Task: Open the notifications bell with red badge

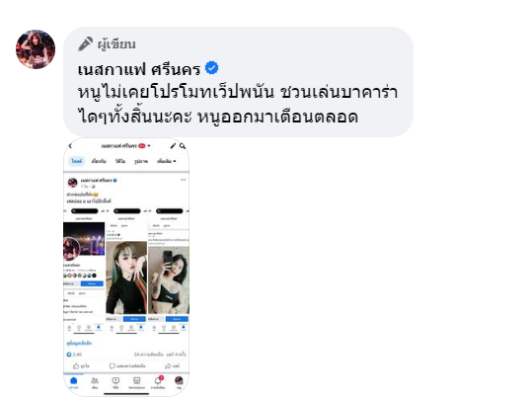Action: [x=158, y=382]
